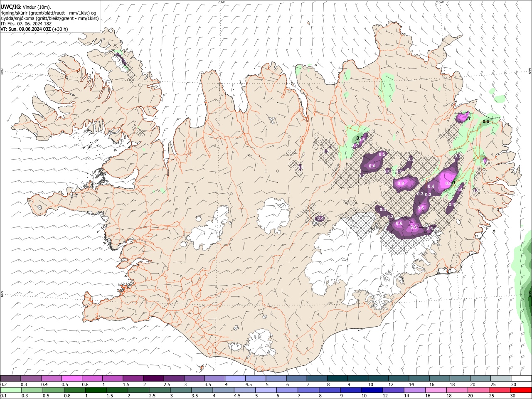532x399 pixels.
Task: Click the pale grey upper swatch above 25
Action: point(500,378)
